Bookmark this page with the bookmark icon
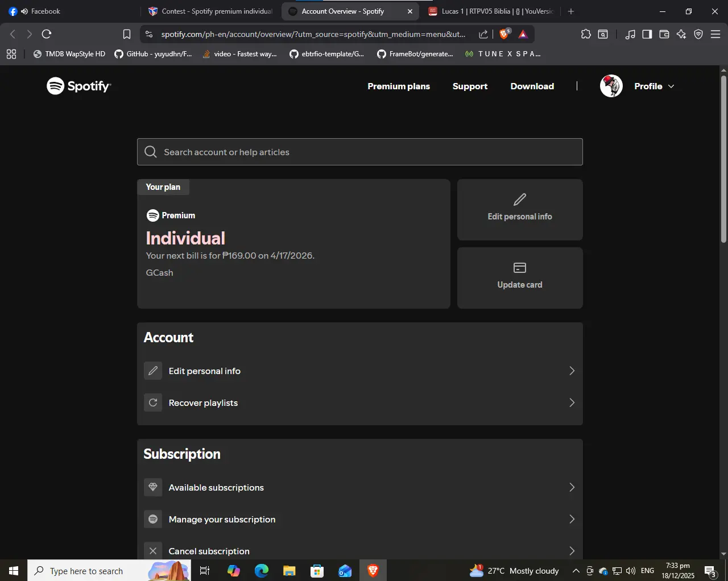The image size is (728, 581). pyautogui.click(x=127, y=34)
